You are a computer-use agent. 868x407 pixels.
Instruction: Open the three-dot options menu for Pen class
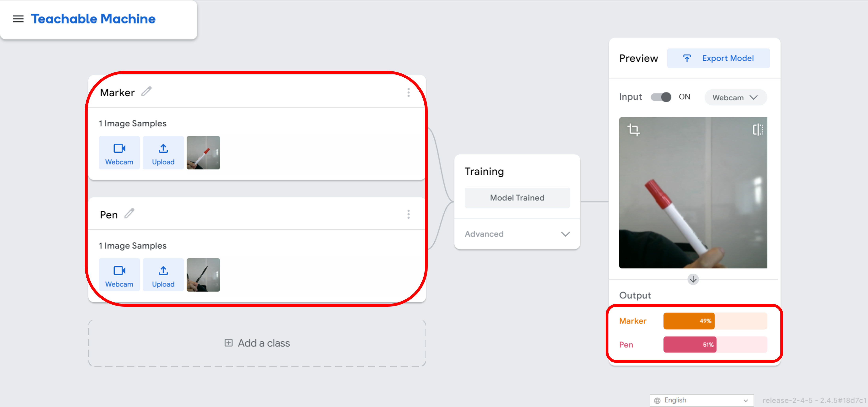tap(408, 214)
